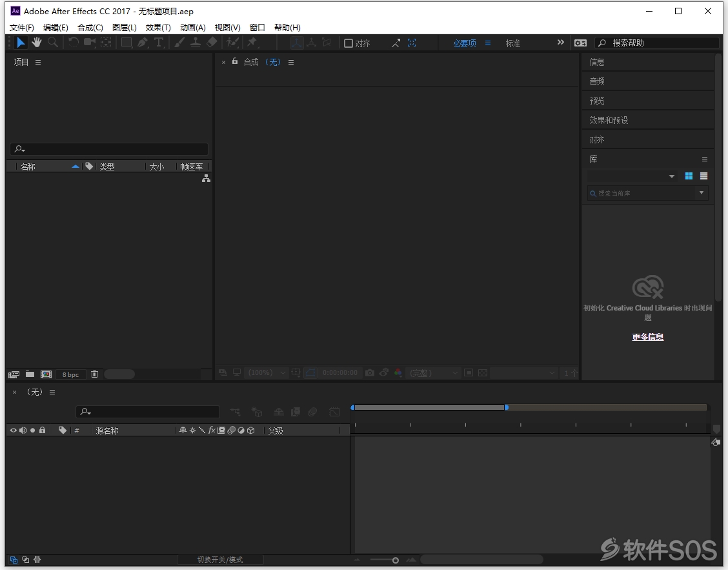The image size is (728, 570).
Task: Toggle the lock column header
Action: click(42, 430)
